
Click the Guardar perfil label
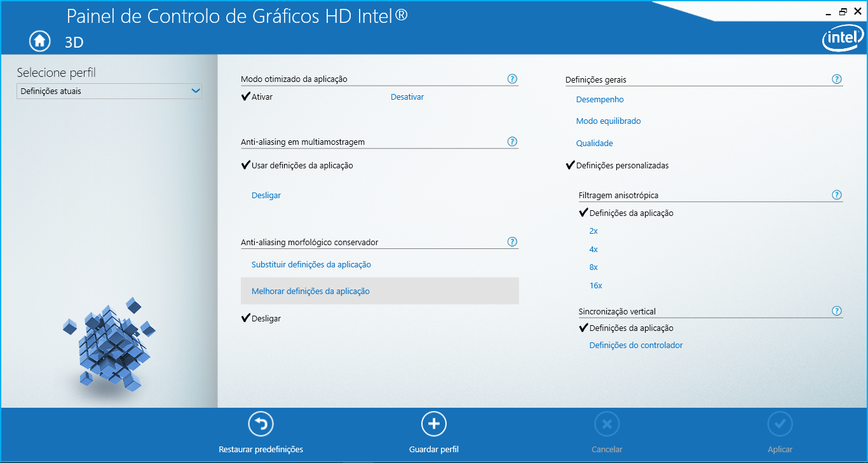click(x=434, y=450)
